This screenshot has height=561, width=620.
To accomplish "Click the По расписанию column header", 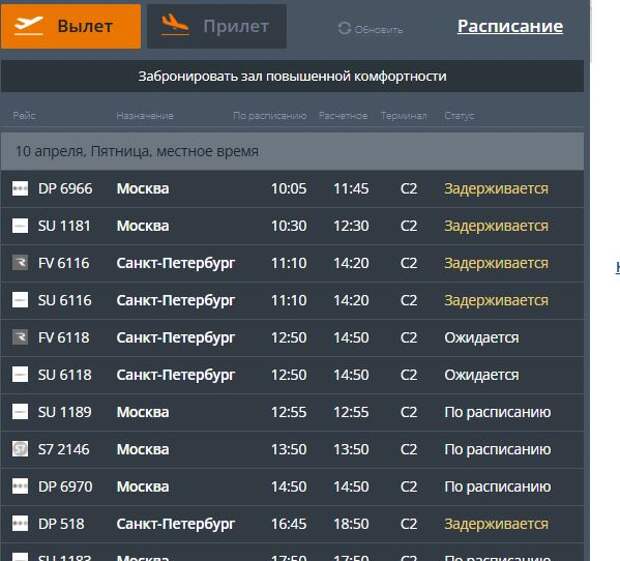I will pyautogui.click(x=269, y=116).
